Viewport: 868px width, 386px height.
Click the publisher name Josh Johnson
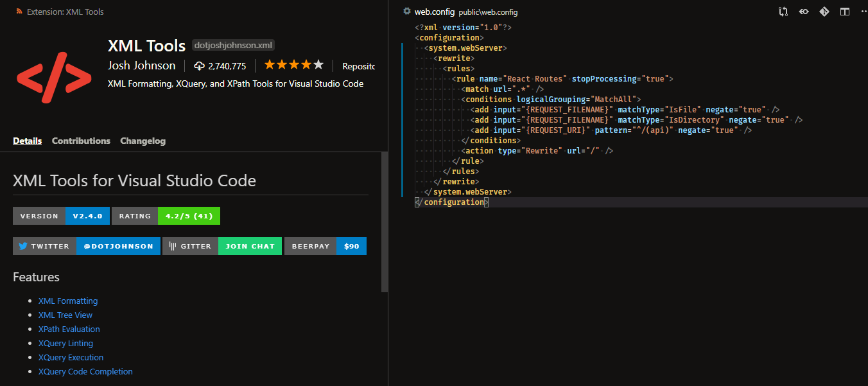click(142, 66)
